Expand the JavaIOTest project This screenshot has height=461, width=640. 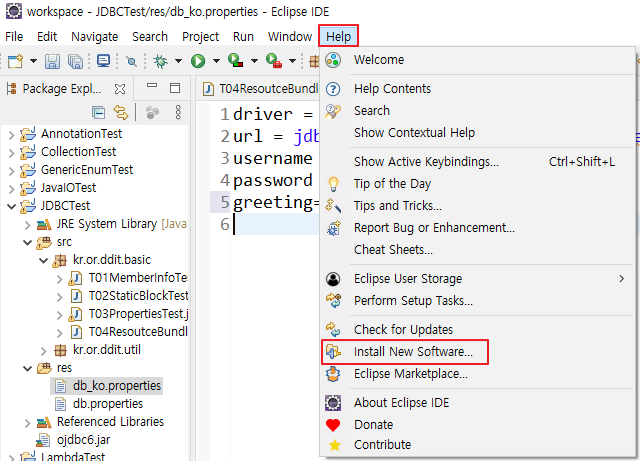tap(11, 189)
